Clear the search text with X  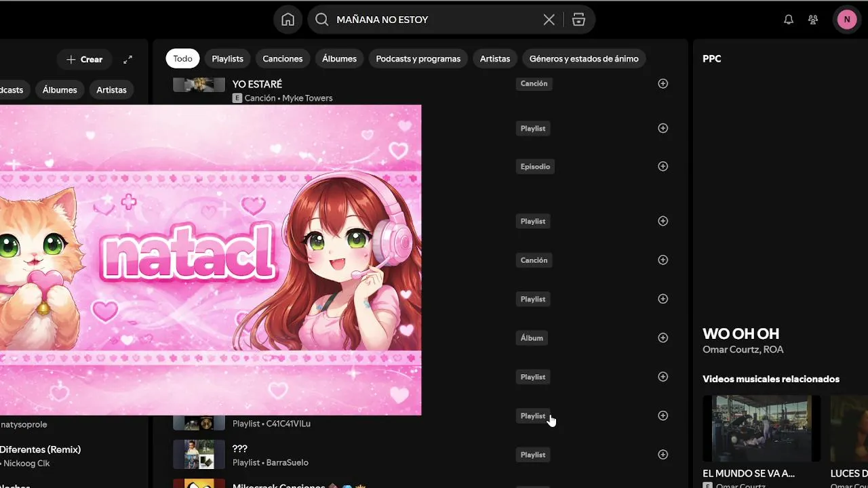point(549,20)
